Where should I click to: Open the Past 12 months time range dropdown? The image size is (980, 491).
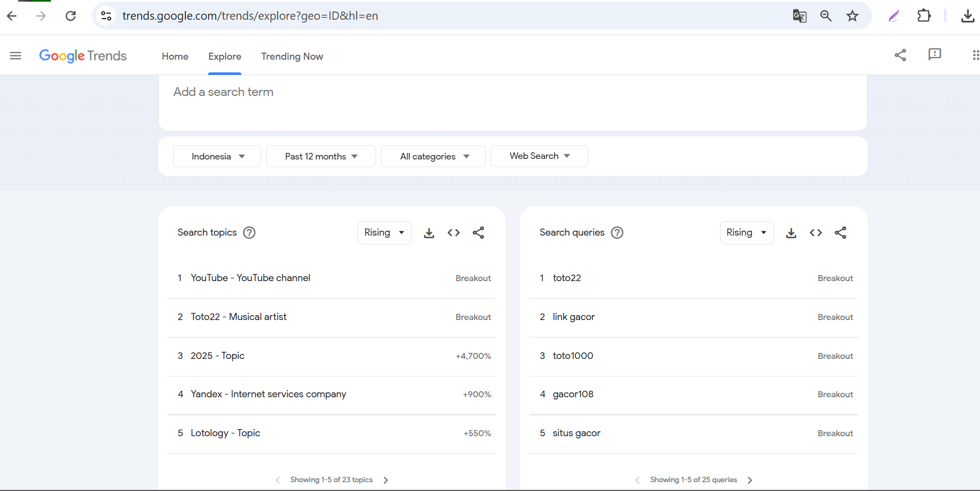321,156
